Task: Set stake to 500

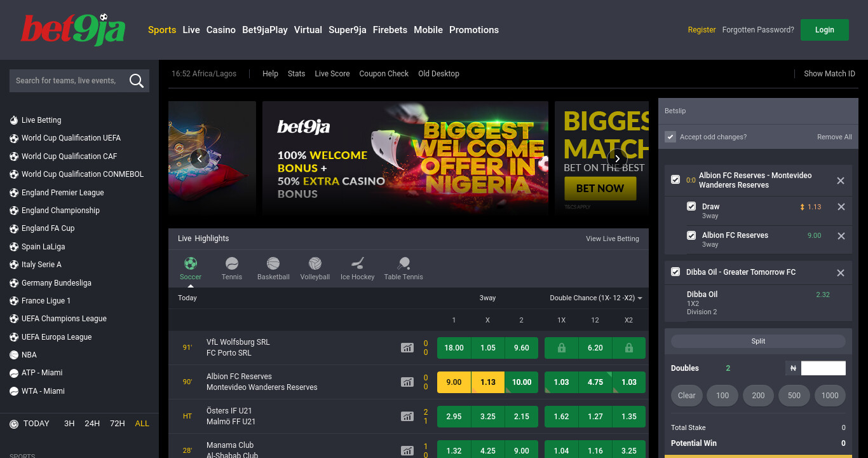Action: pos(794,395)
